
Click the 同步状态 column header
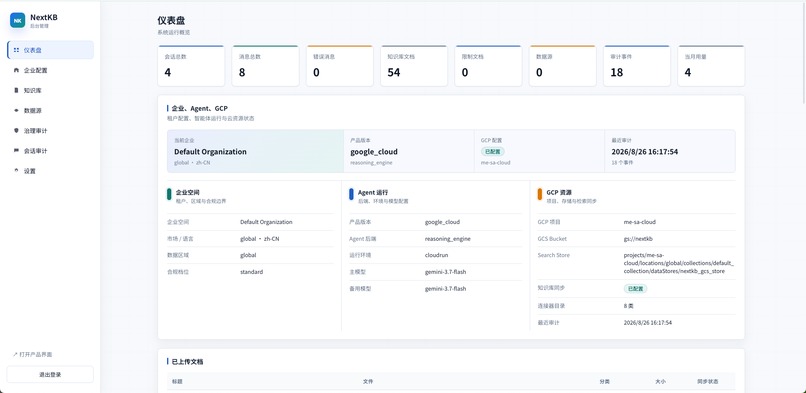tap(708, 381)
